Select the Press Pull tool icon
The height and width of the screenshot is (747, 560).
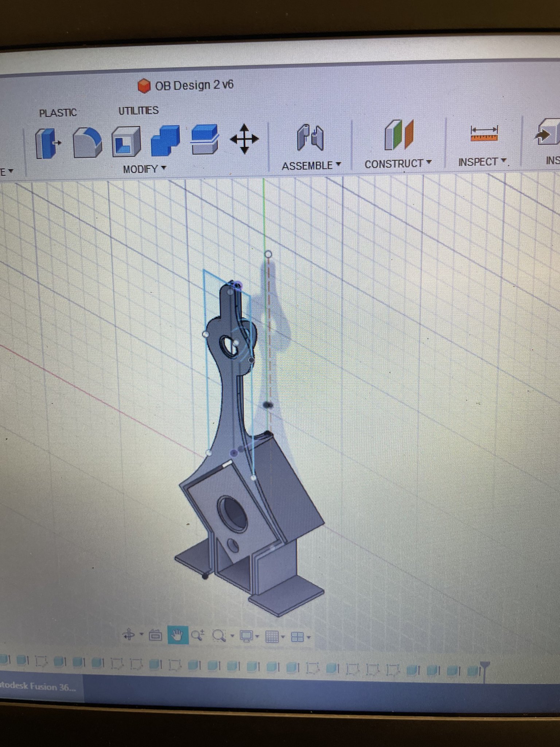48,143
